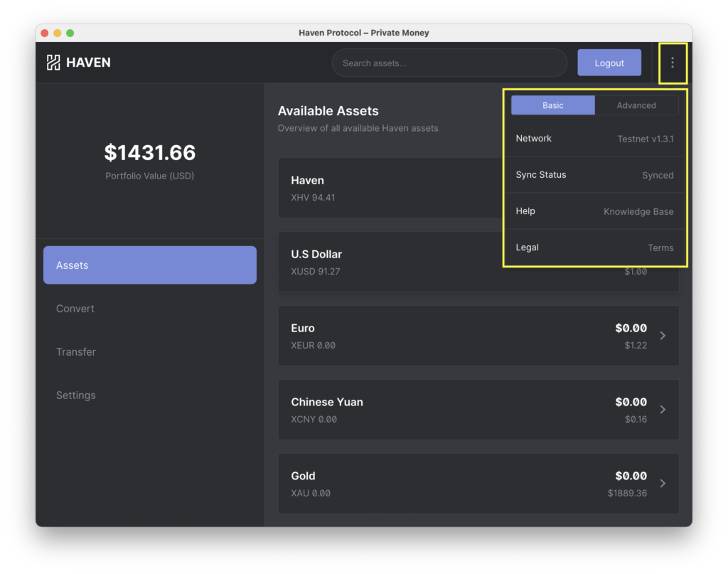Click the $0.16 Yuan price
This screenshot has height=574, width=728.
coord(636,420)
